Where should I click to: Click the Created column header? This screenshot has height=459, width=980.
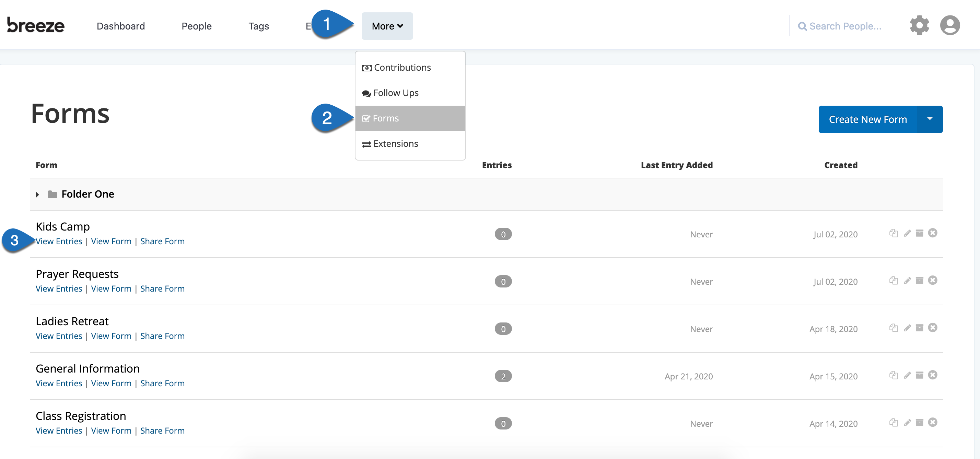click(x=841, y=165)
